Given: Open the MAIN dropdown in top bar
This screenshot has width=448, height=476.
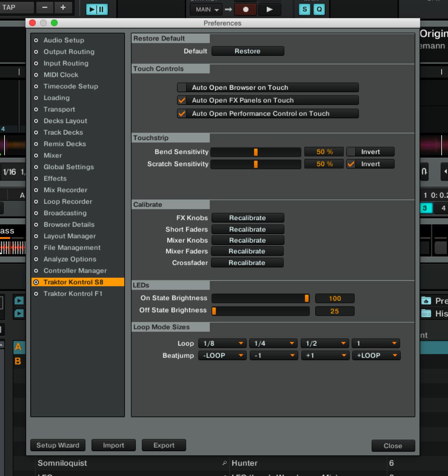Looking at the screenshot, I should point(206,9).
